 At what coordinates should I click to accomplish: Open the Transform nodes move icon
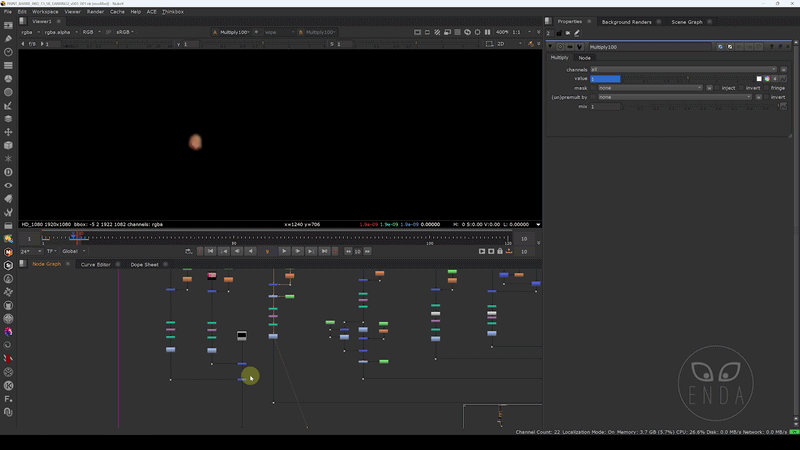click(8, 132)
